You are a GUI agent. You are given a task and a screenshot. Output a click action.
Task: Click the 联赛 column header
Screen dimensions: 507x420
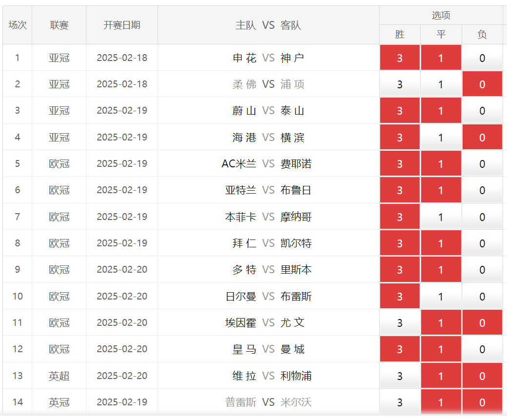pyautogui.click(x=59, y=25)
